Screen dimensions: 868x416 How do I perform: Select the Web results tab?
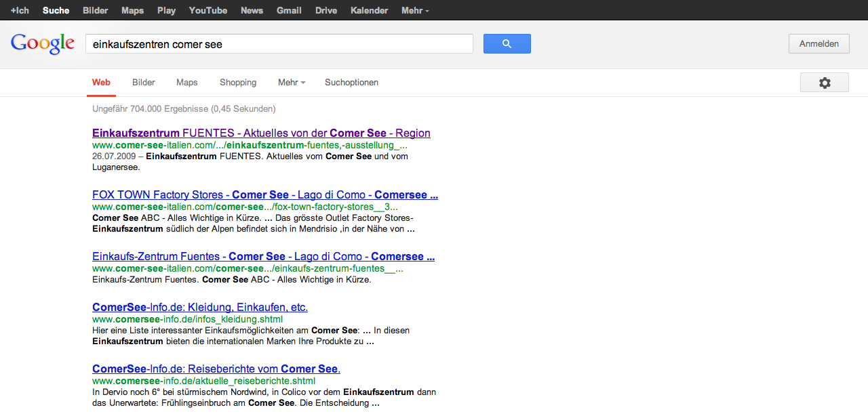[101, 83]
